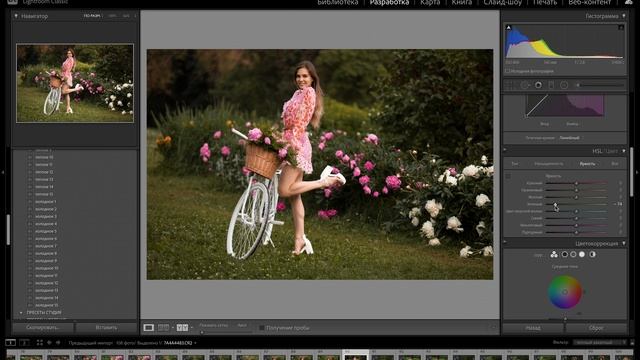
Task: Click the midtones color wheel
Action: tap(565, 292)
